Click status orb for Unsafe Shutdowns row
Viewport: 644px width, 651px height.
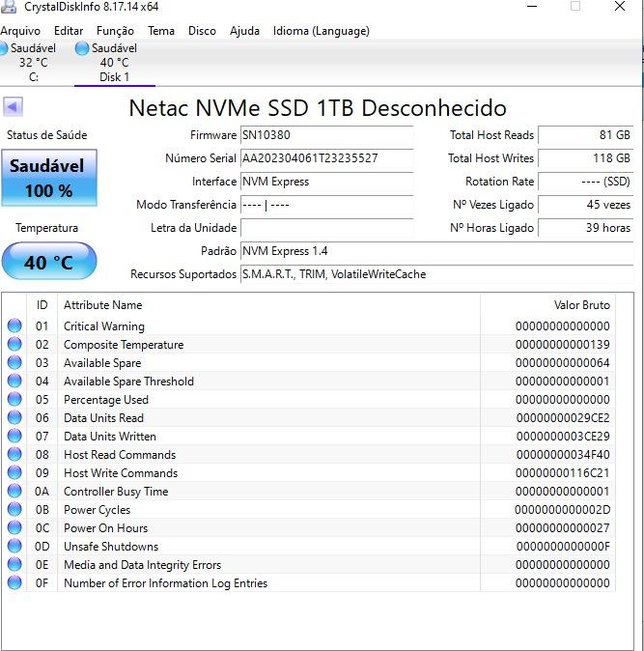[14, 546]
